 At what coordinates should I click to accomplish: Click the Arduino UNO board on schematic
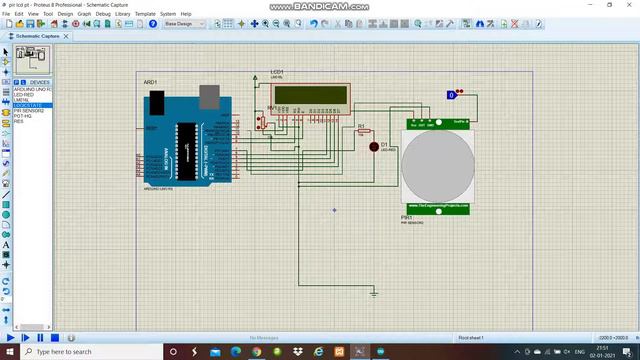(188, 141)
